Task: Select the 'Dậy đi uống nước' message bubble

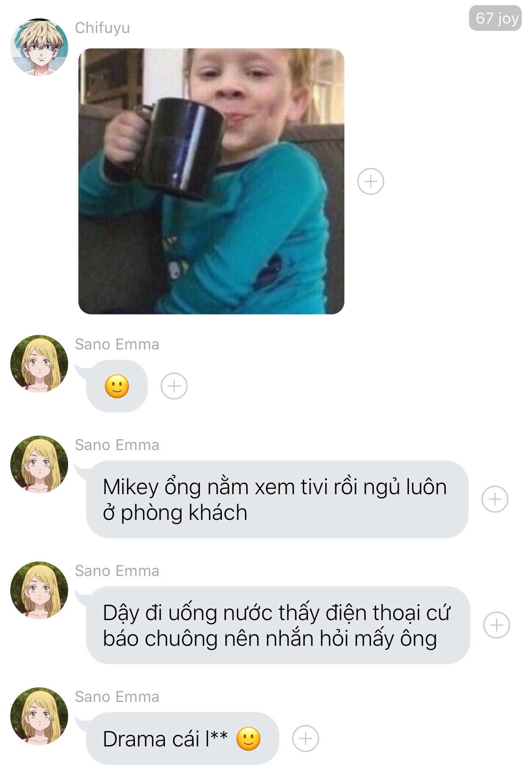Action: 278,625
